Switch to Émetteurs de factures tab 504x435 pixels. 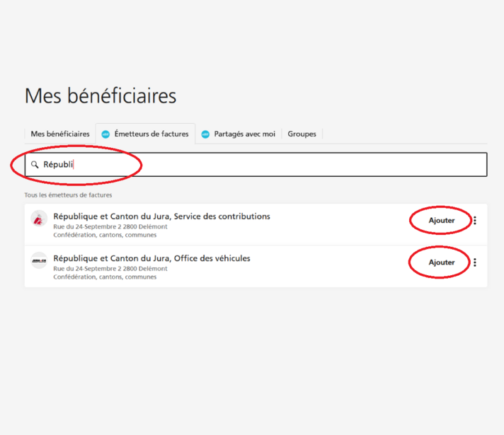145,134
